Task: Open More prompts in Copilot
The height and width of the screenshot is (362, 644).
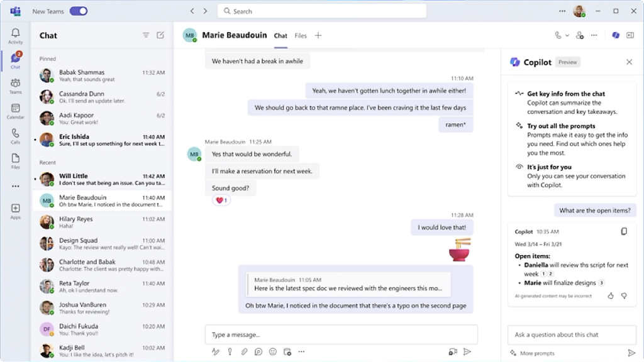Action: coord(532,353)
